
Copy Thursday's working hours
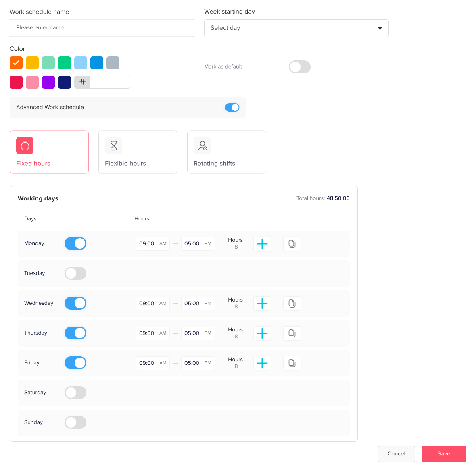tap(292, 333)
